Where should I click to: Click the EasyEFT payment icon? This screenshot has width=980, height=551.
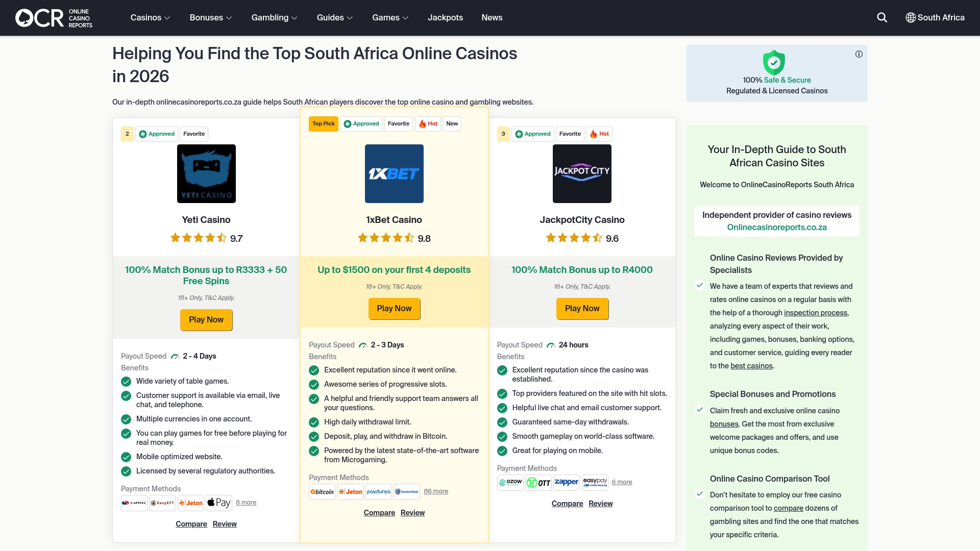[162, 503]
